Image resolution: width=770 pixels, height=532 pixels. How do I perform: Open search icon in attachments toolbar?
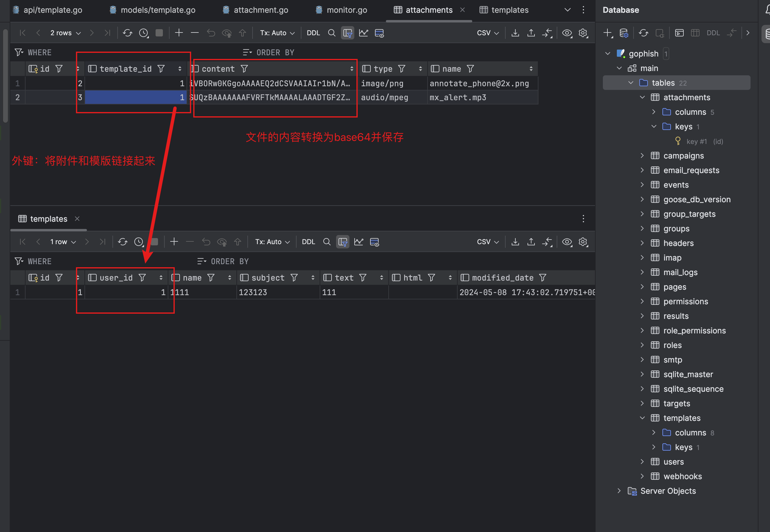[x=332, y=33]
